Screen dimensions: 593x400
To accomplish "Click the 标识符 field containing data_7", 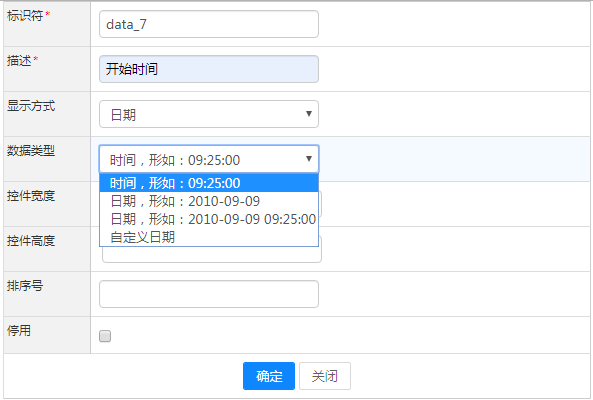I will click(x=209, y=24).
